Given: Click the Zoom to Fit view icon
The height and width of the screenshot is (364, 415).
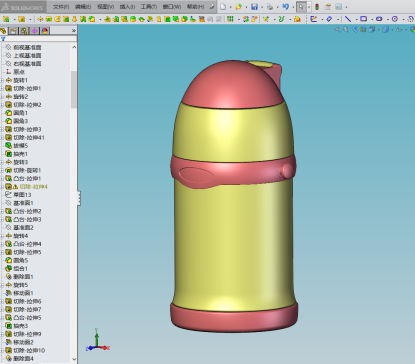Looking at the screenshot, I should point(337,30).
